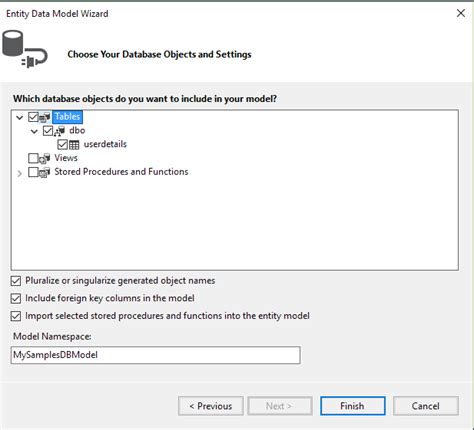Go back with the Previous button

(x=211, y=406)
